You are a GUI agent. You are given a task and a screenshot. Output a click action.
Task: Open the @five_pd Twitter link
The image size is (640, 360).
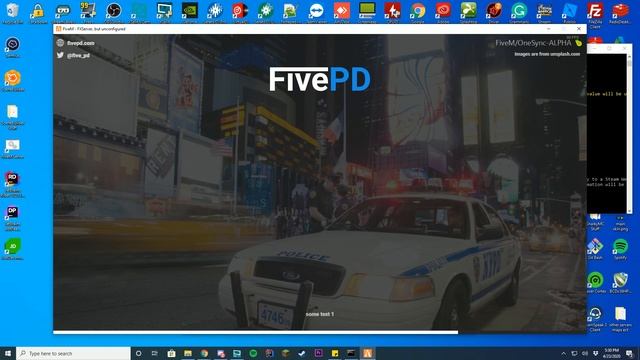point(78,55)
